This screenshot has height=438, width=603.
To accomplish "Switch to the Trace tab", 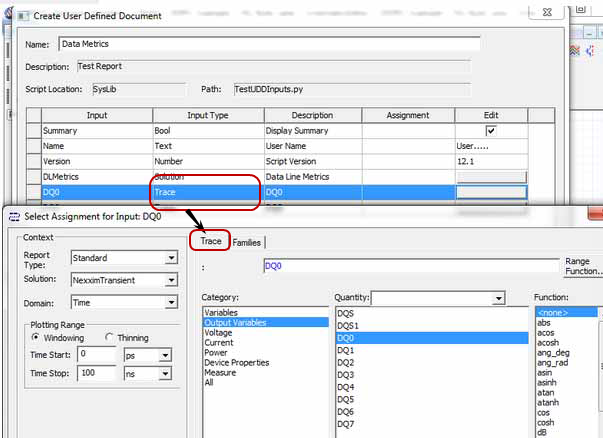I will tap(210, 241).
